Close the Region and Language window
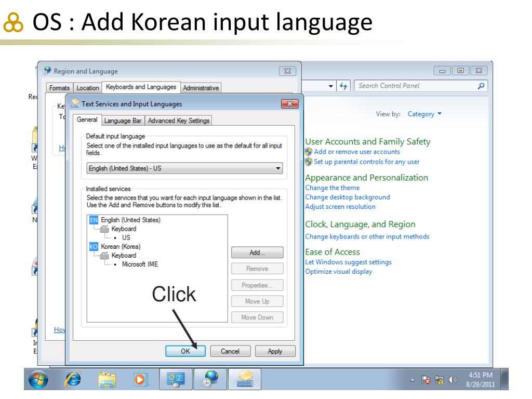532x399 pixels. [x=287, y=71]
